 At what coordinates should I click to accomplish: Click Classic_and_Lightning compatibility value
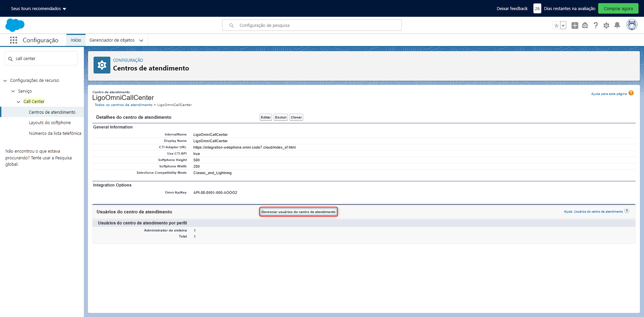point(212,173)
